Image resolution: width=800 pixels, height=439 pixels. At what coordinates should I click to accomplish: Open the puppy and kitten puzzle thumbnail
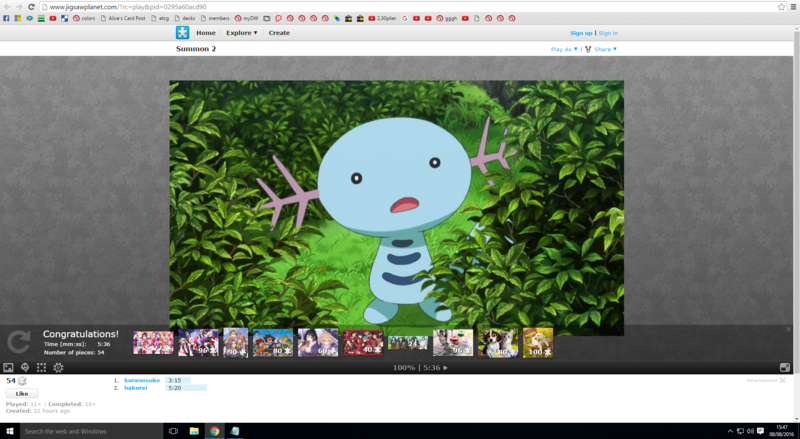pos(497,342)
